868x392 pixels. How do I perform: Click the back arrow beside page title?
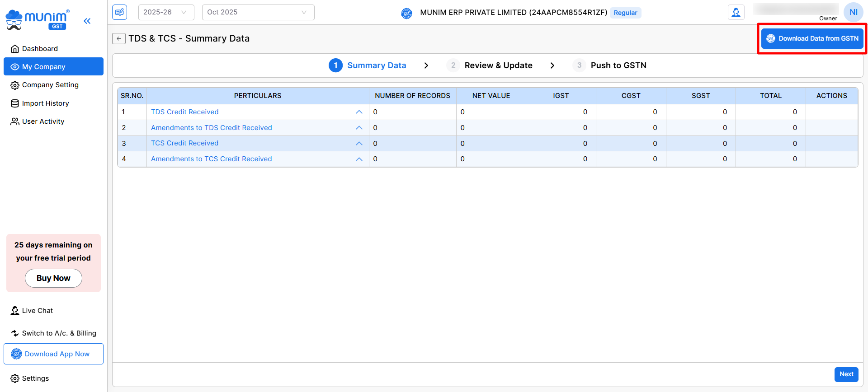click(119, 39)
